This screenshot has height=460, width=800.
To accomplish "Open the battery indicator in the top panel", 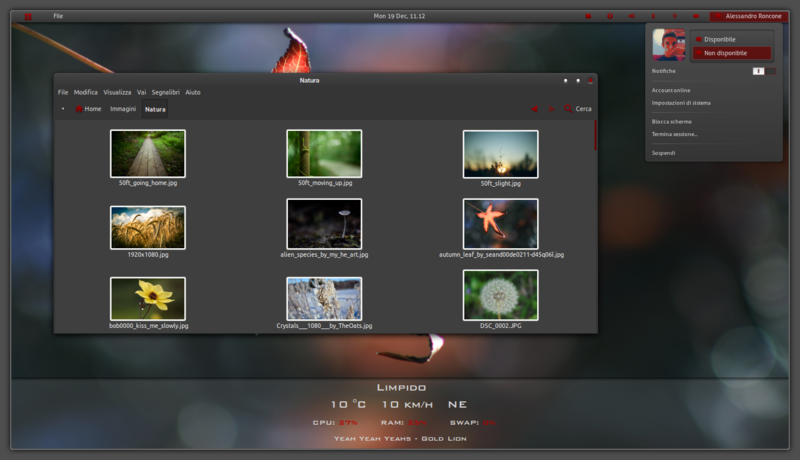I will 696,16.
